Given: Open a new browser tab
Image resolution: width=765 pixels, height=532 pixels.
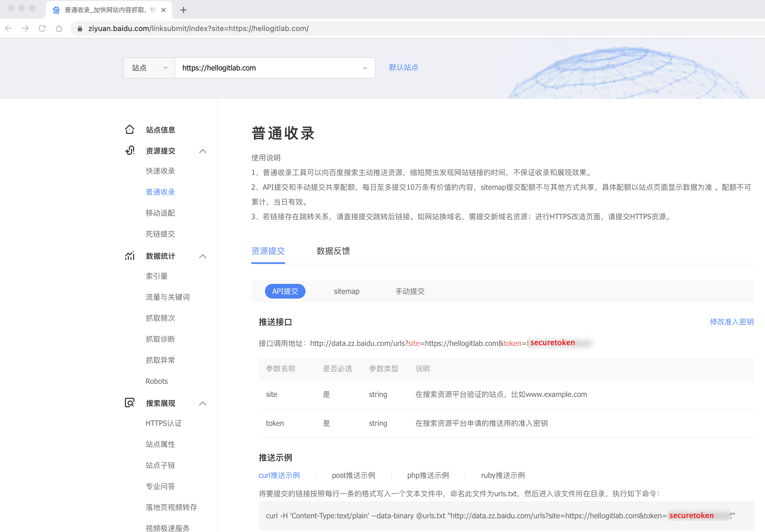Looking at the screenshot, I should 183,10.
